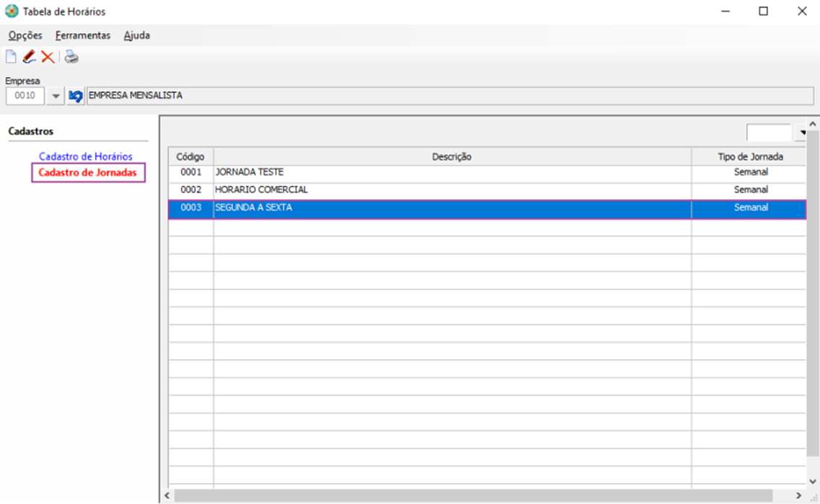The height and width of the screenshot is (504, 820).
Task: Select row SEGUNDA A SEXTA
Action: pyautogui.click(x=487, y=208)
